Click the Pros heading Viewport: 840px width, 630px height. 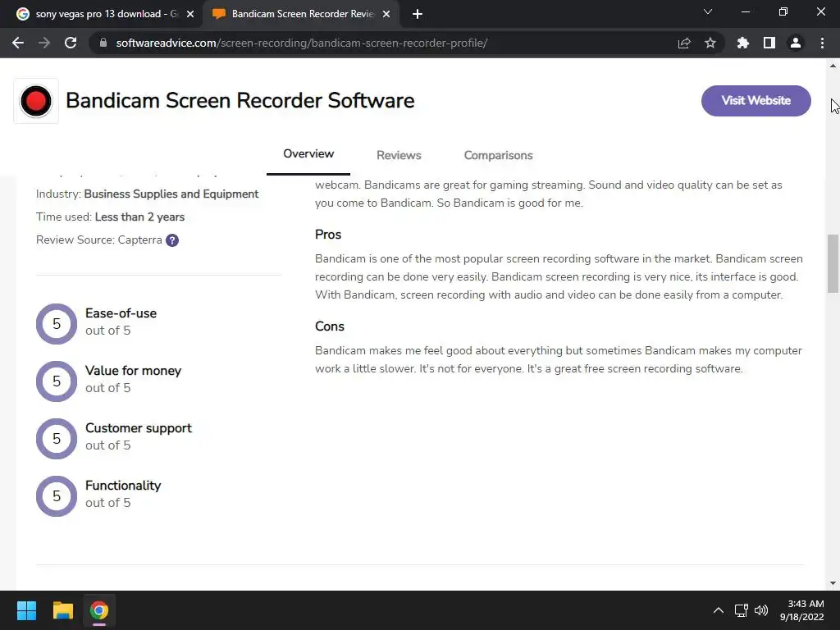click(328, 235)
